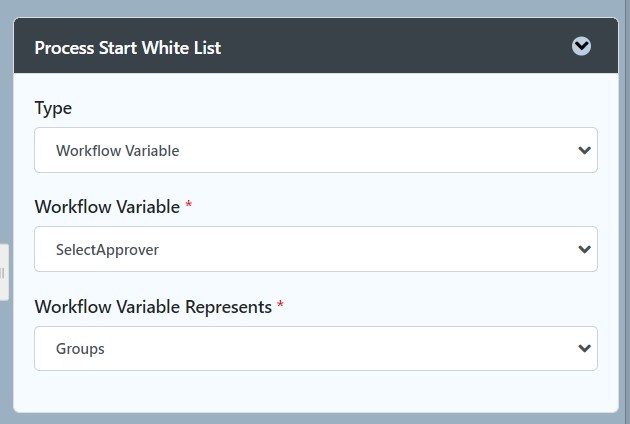Viewport: 630px width, 424px height.
Task: Collapse the Process Start White List panel chevron
Action: coord(581,46)
